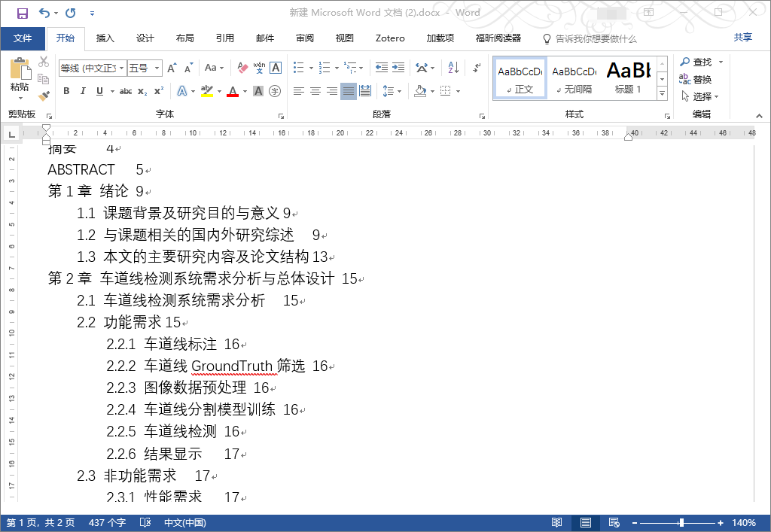
Task: Apply bullet list formatting
Action: click(298, 68)
